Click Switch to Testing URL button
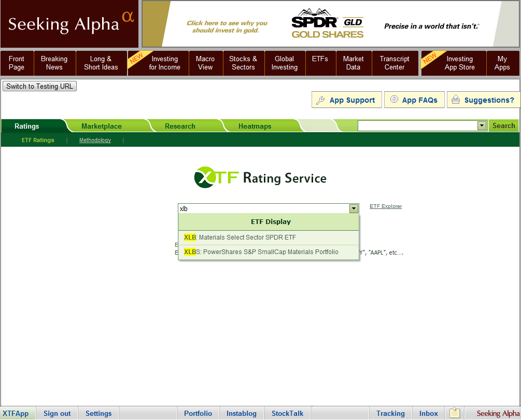This screenshot has width=521, height=420. [x=39, y=86]
